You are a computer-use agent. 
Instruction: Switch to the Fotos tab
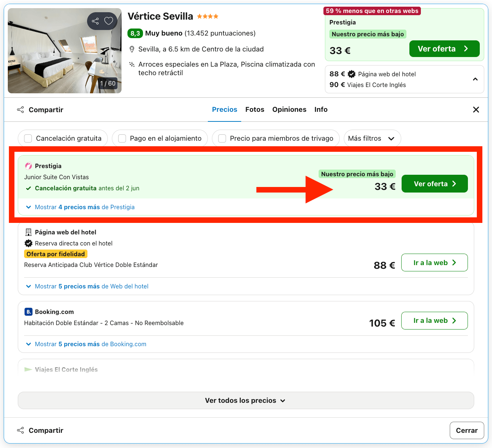point(255,110)
